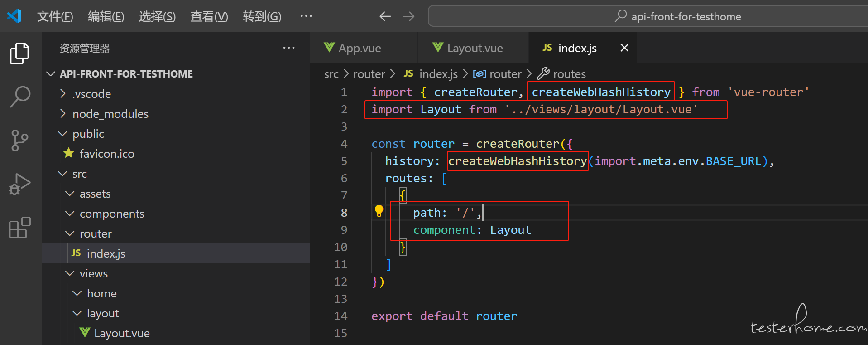Click the lightbulb quick fix icon

coord(379,211)
